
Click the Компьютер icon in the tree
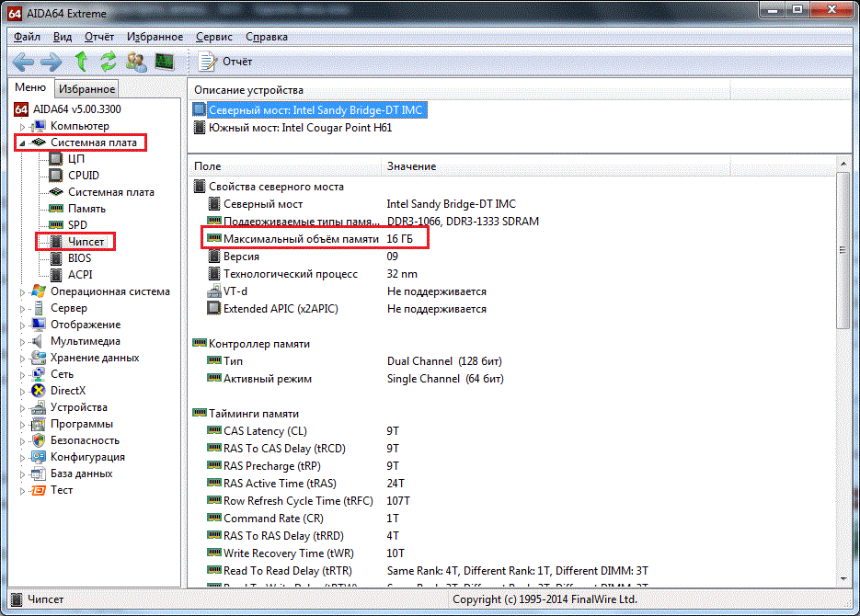(39, 126)
